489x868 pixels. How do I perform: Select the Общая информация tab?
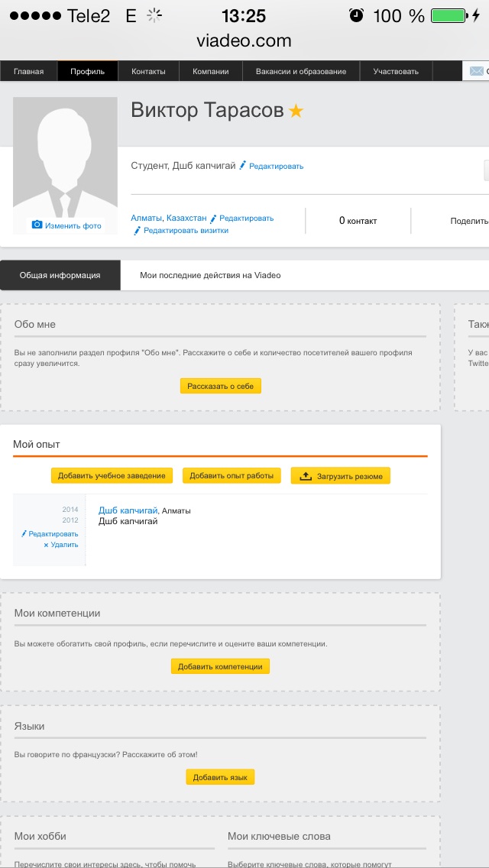click(60, 275)
